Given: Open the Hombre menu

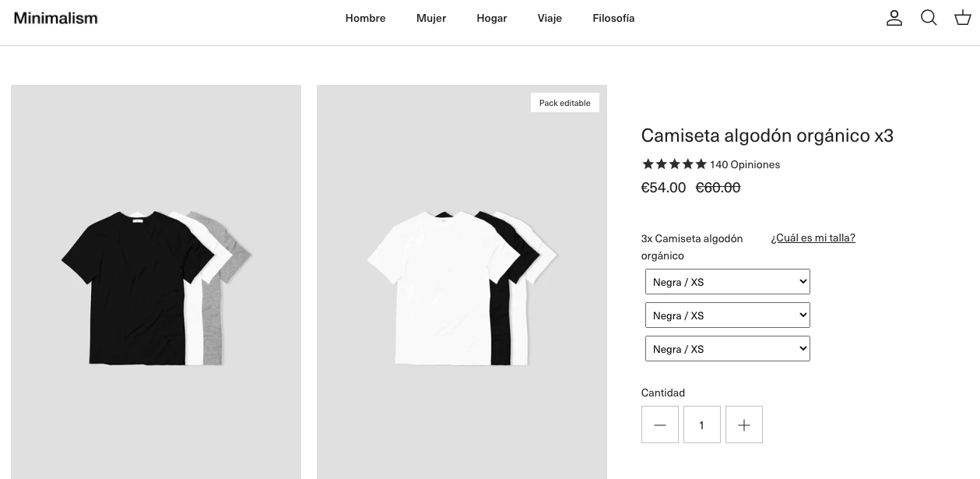Looking at the screenshot, I should [365, 18].
